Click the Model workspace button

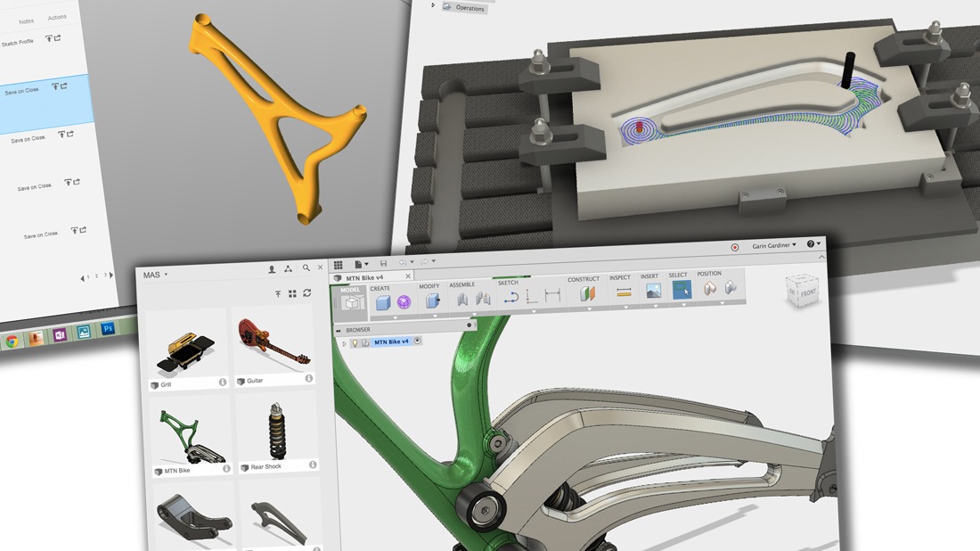click(350, 301)
